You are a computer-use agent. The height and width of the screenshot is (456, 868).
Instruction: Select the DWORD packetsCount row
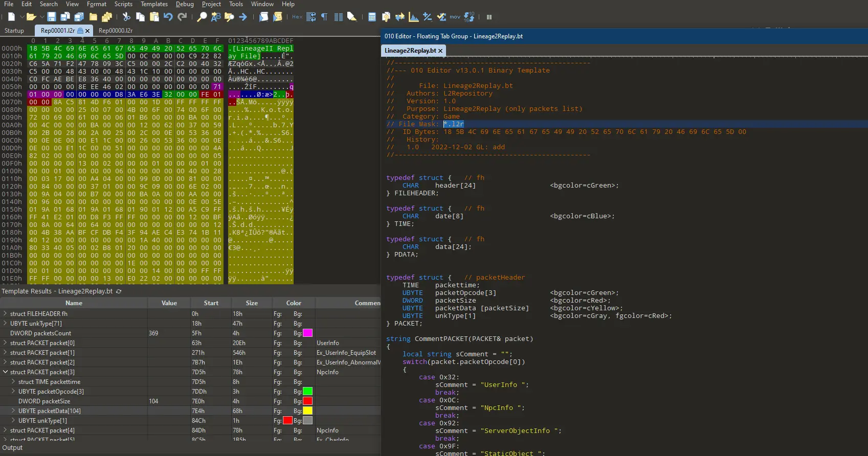190,333
